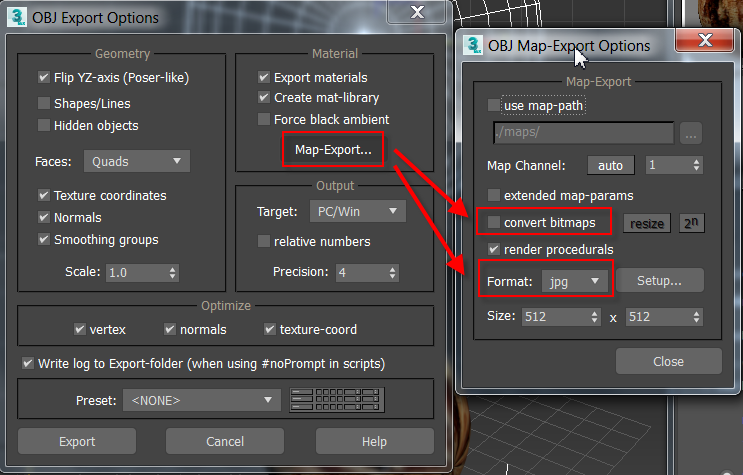Click the 2n power-of-two button
The width and height of the screenshot is (743, 475).
691,223
